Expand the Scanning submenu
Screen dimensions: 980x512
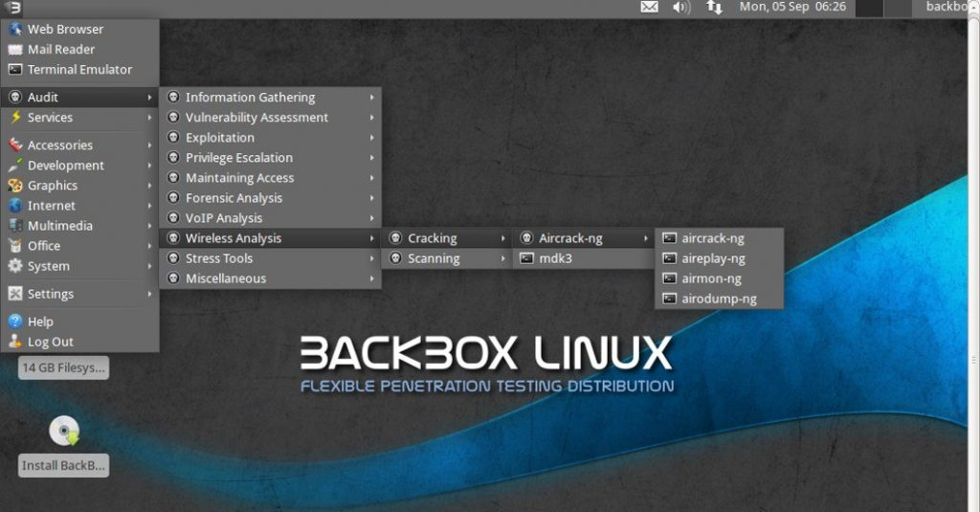(434, 258)
